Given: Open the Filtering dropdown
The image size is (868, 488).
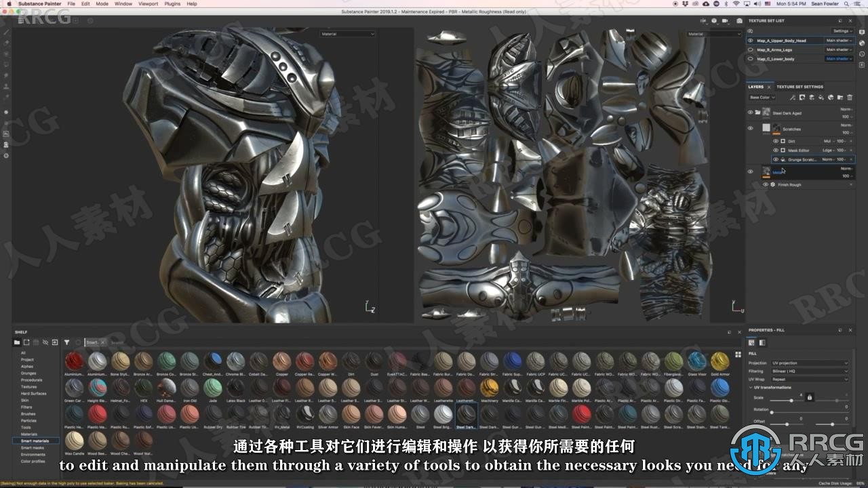Looking at the screenshot, I should 810,371.
